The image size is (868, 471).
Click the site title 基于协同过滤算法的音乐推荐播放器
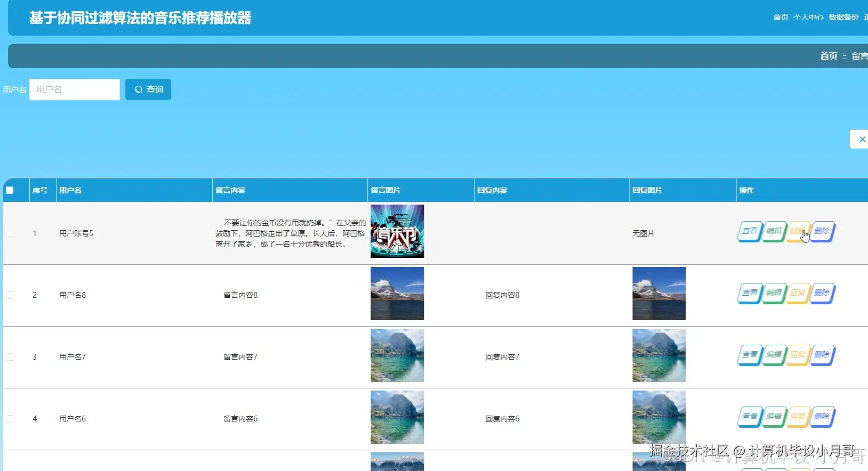click(140, 18)
